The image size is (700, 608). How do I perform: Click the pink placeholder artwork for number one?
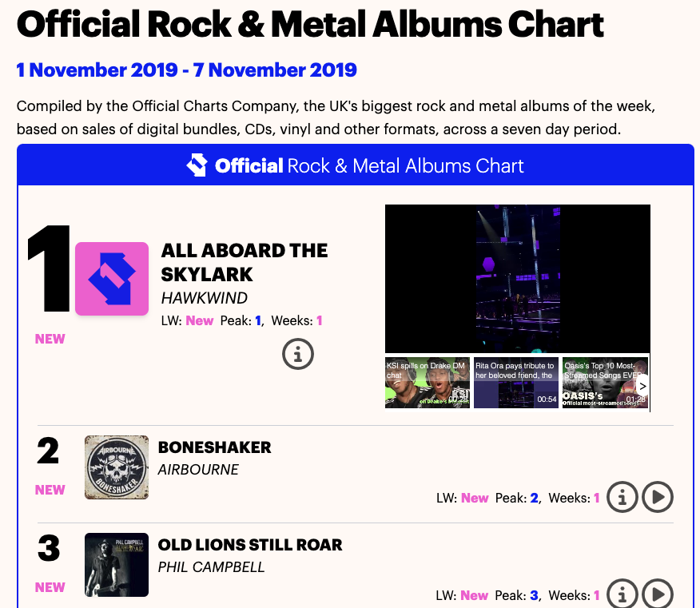[x=112, y=279]
